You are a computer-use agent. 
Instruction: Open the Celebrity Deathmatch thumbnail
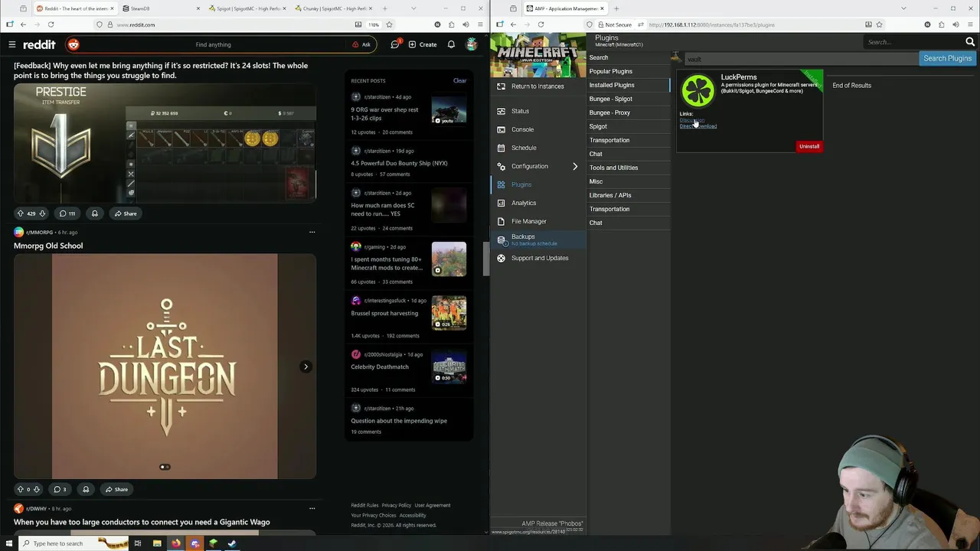pyautogui.click(x=449, y=367)
